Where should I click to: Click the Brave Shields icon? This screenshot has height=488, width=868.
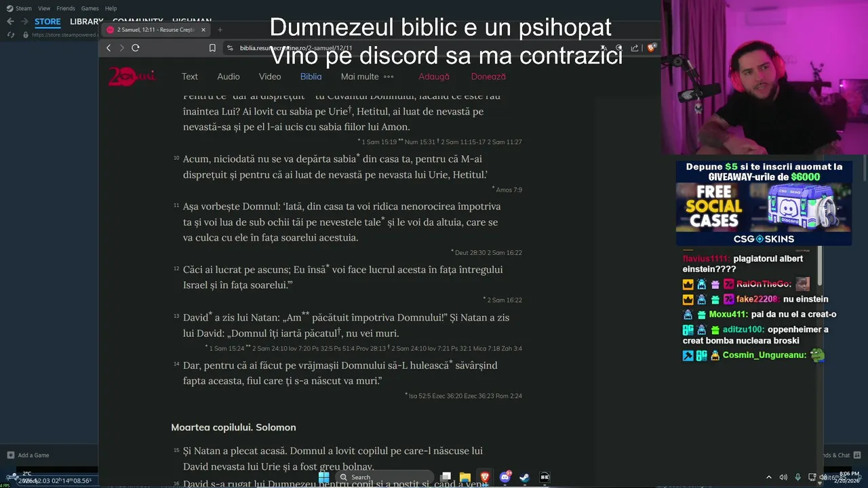tap(651, 47)
